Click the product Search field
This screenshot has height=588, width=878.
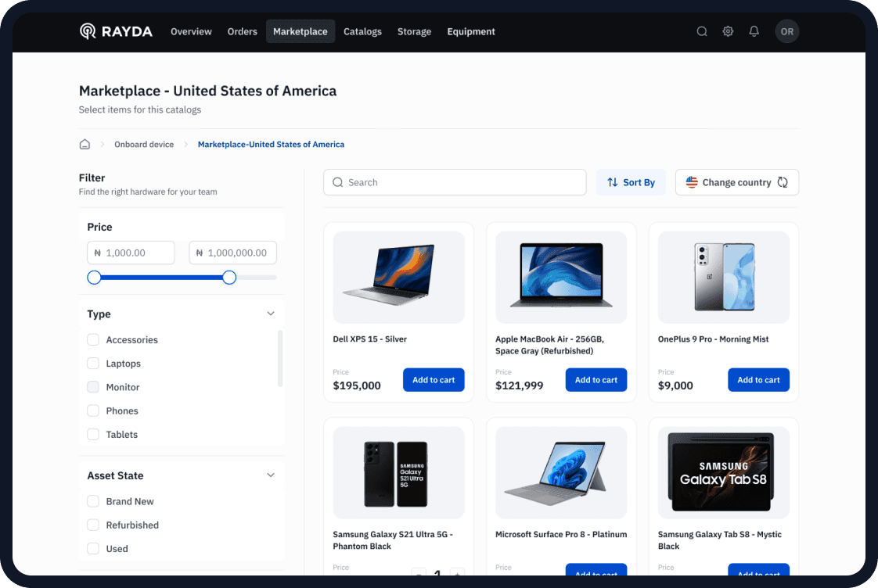pyautogui.click(x=455, y=182)
